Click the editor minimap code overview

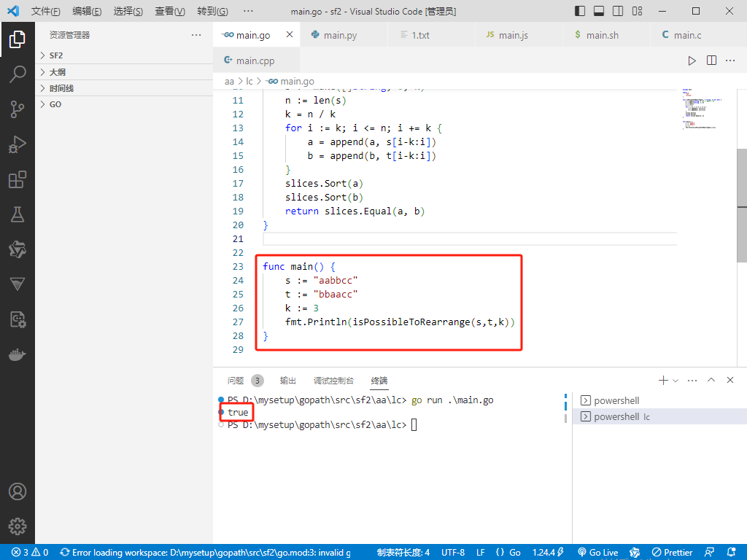point(701,109)
